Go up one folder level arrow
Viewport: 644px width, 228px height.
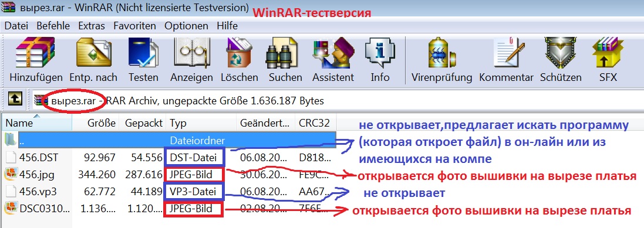click(16, 99)
